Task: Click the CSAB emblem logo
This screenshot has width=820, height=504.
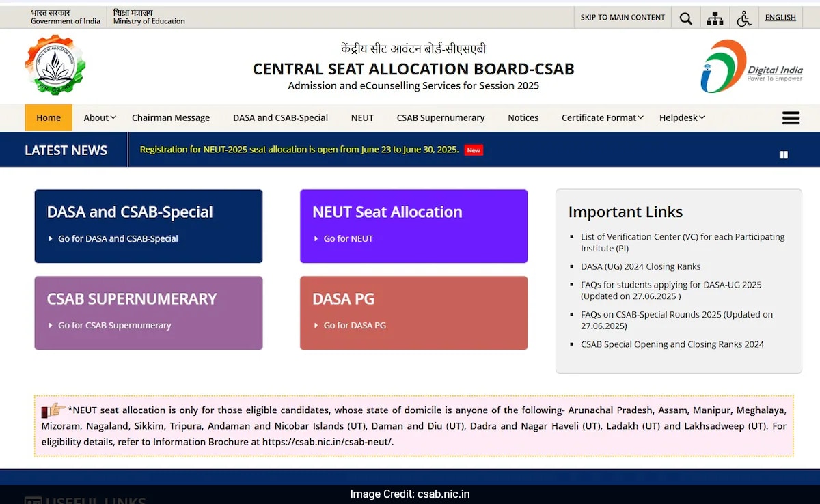Action: 55,66
